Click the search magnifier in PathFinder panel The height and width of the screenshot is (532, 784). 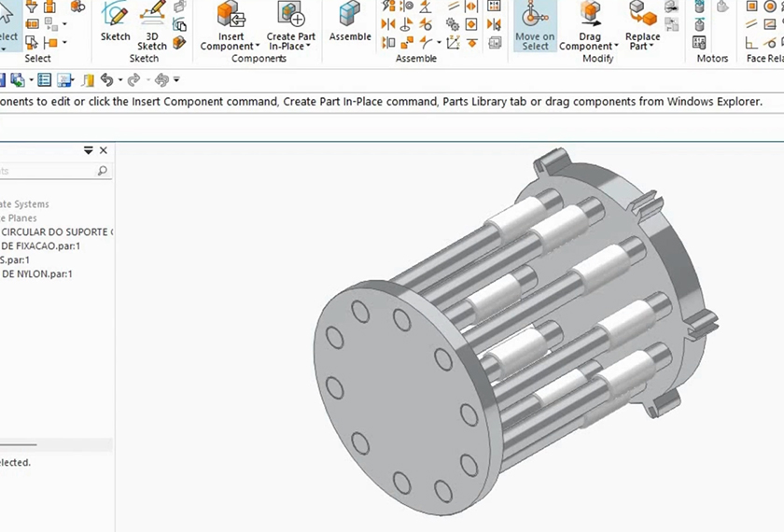click(103, 172)
